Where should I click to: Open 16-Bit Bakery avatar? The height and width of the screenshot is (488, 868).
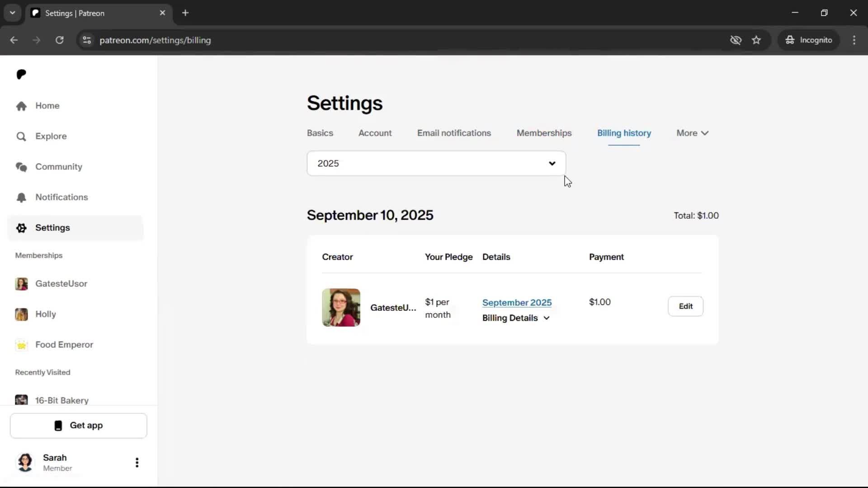pyautogui.click(x=21, y=400)
